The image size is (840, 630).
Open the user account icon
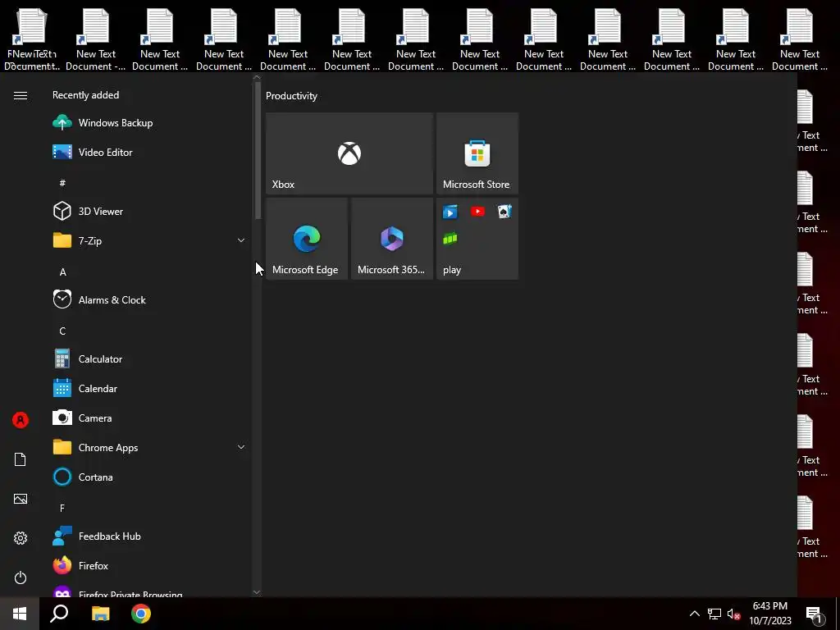(x=21, y=420)
